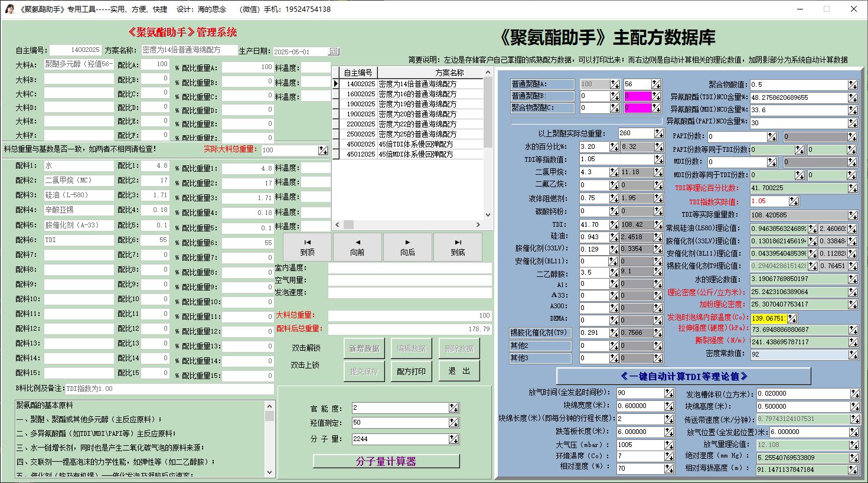Image resolution: width=868 pixels, height=483 pixels.
Task: Click the magenta field in 普通聚醚B row
Action: pyautogui.click(x=638, y=96)
